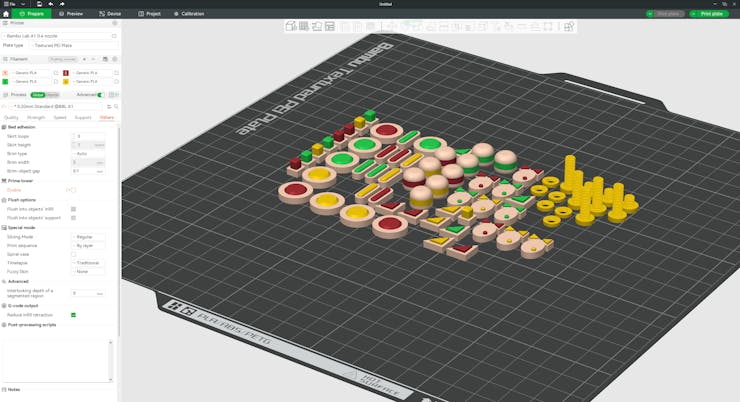
Task: Select the Objects process mode
Action: click(x=52, y=95)
